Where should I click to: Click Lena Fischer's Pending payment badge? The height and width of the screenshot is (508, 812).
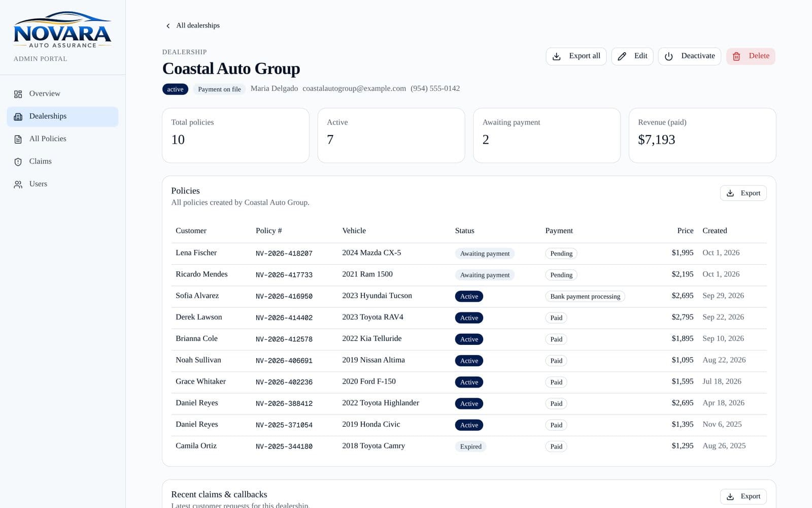pos(561,253)
